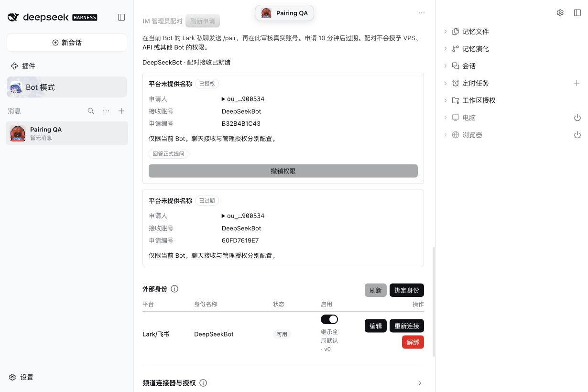Select Bot 模式 in sidebar
Viewport: 588px width, 392px height.
click(67, 87)
